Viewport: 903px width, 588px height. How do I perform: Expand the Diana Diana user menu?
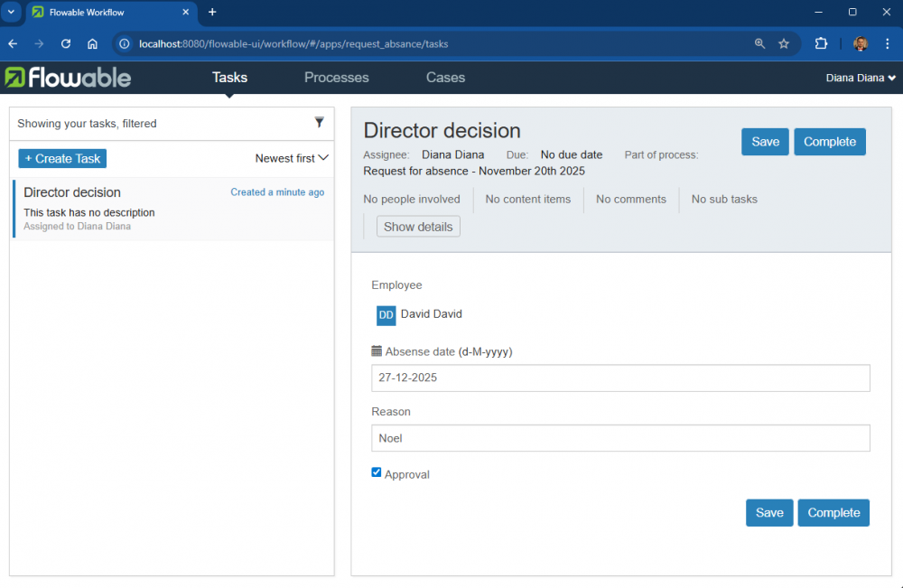point(861,78)
